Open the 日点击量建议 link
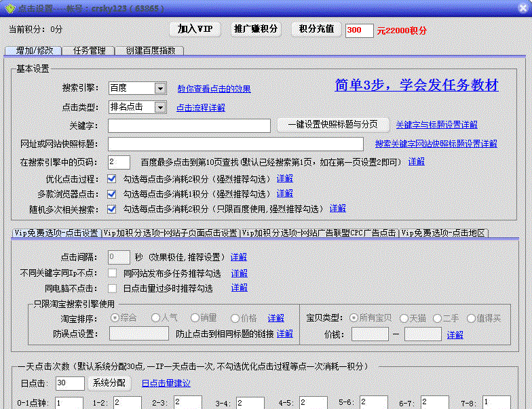This screenshot has width=532, height=409. [x=166, y=383]
